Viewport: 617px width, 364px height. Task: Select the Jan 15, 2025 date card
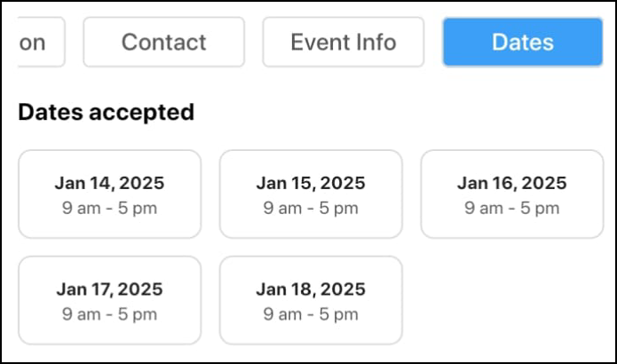[311, 194]
